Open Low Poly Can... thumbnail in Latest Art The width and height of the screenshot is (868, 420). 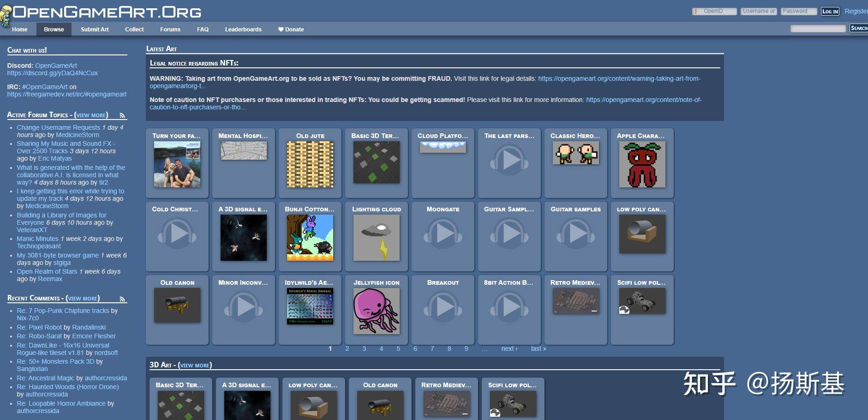pos(642,234)
